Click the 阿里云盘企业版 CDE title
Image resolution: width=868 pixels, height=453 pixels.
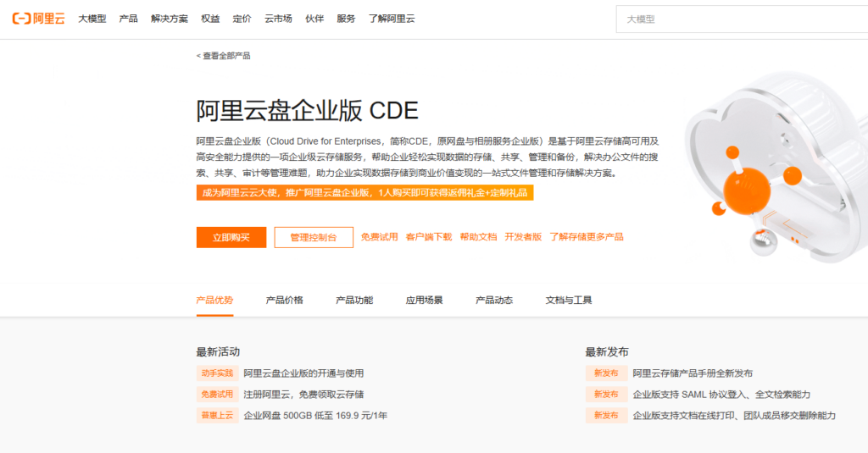pyautogui.click(x=307, y=111)
